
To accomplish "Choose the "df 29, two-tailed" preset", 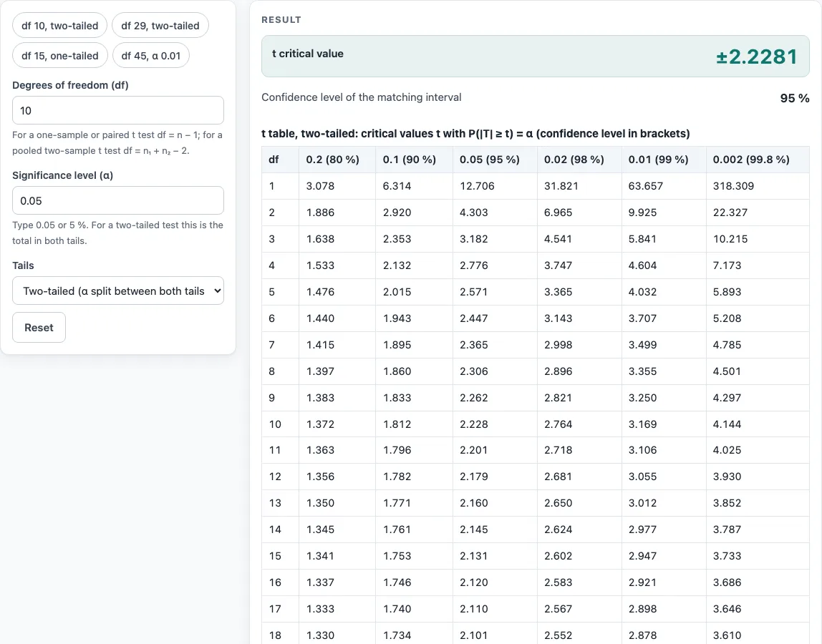I will coord(160,26).
